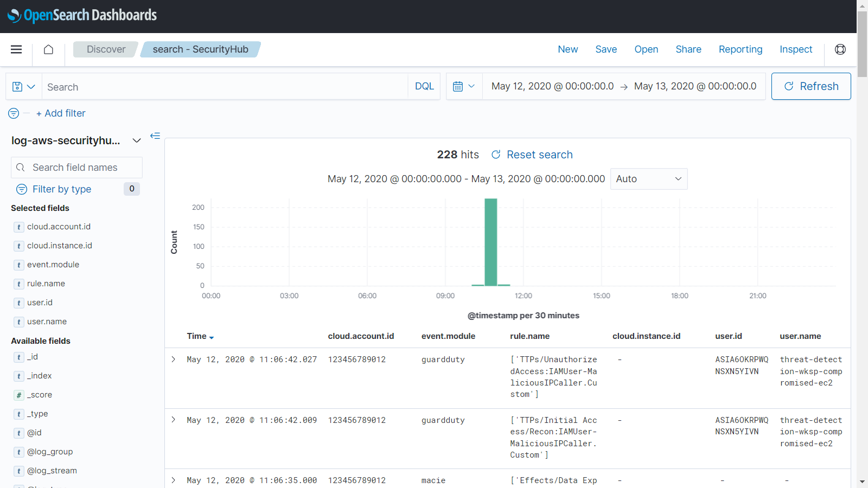Collapse the fields sidebar panel
The width and height of the screenshot is (868, 488).
[155, 136]
